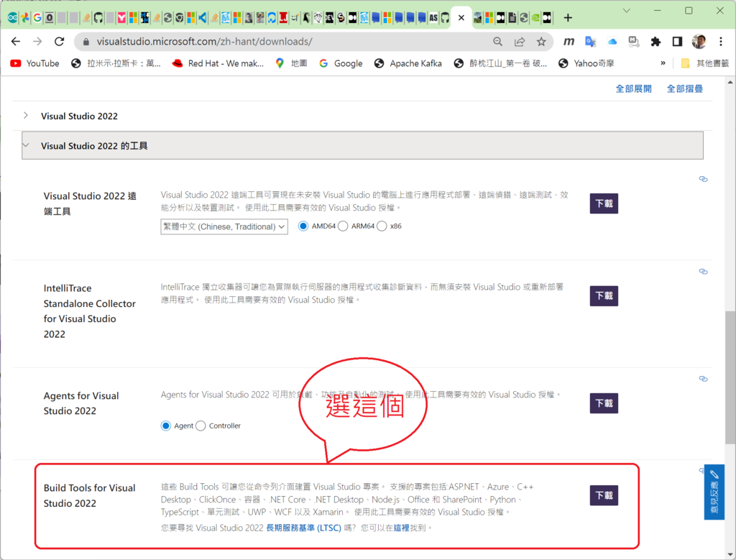The height and width of the screenshot is (560, 736).
Task: Open Chrome's three-dot menu
Action: click(x=721, y=41)
